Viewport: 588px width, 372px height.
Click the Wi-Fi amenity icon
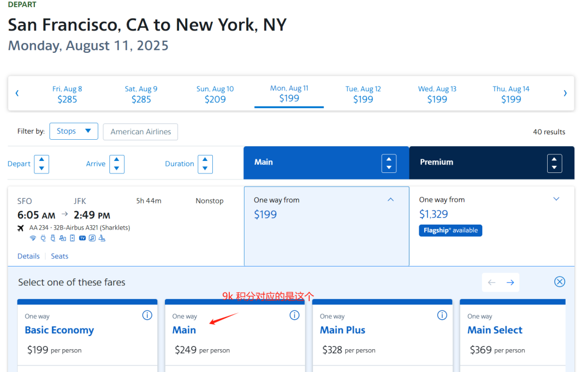tap(33, 238)
